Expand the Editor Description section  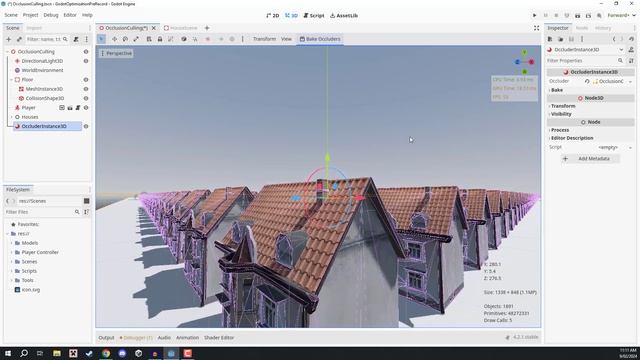[x=571, y=138]
